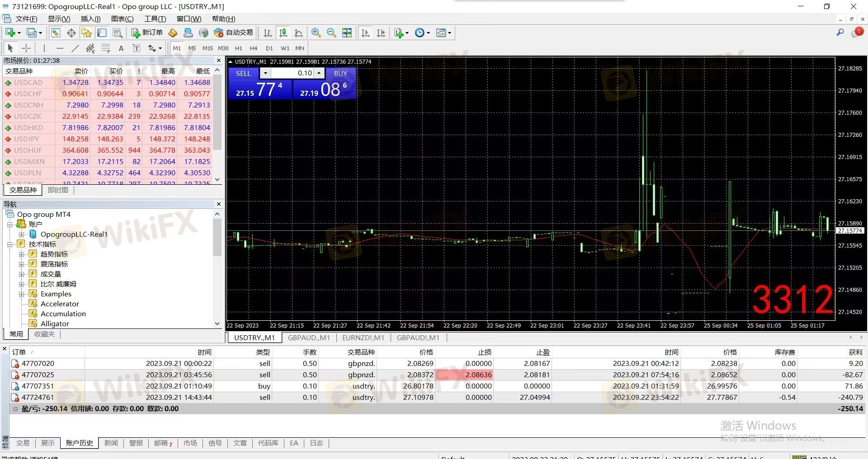Open the notification chat icon
The image size is (868, 459).
click(857, 32)
